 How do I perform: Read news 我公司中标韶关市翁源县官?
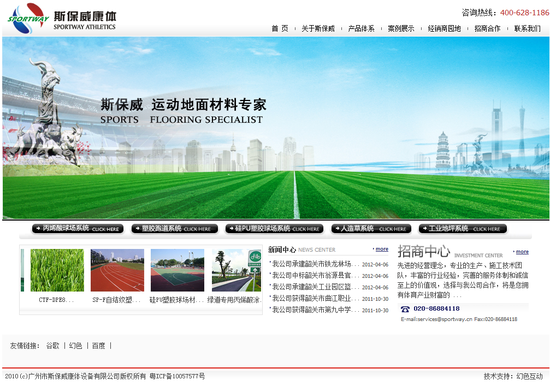(315, 276)
